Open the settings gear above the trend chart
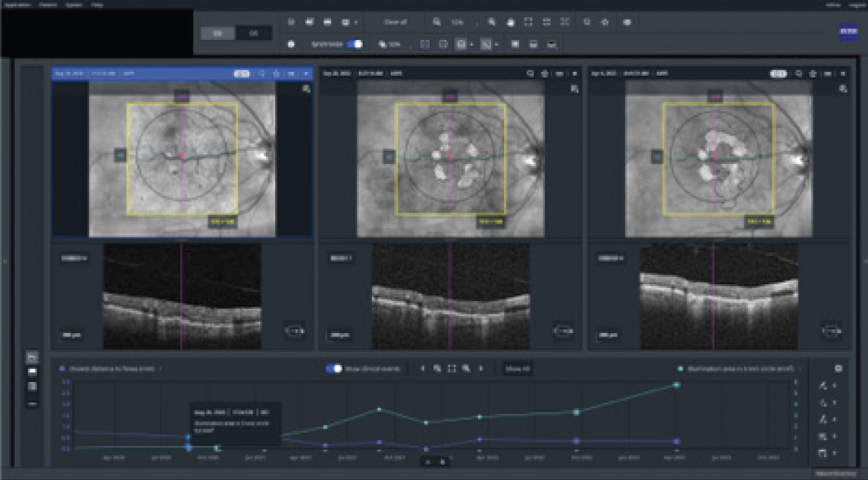868x480 pixels. [x=839, y=368]
